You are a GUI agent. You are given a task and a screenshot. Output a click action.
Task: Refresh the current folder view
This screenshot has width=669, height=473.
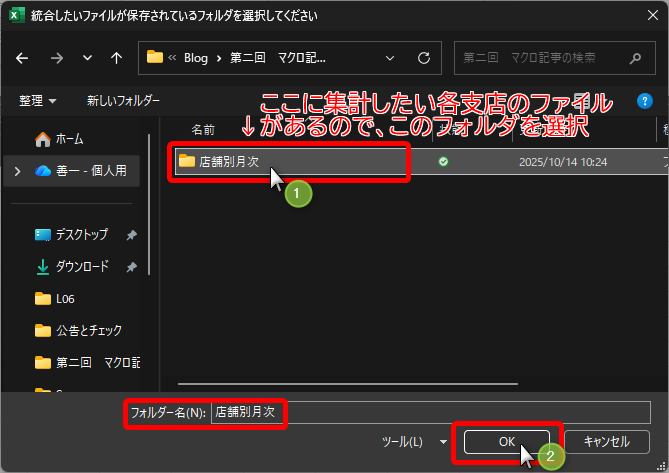pos(423,58)
